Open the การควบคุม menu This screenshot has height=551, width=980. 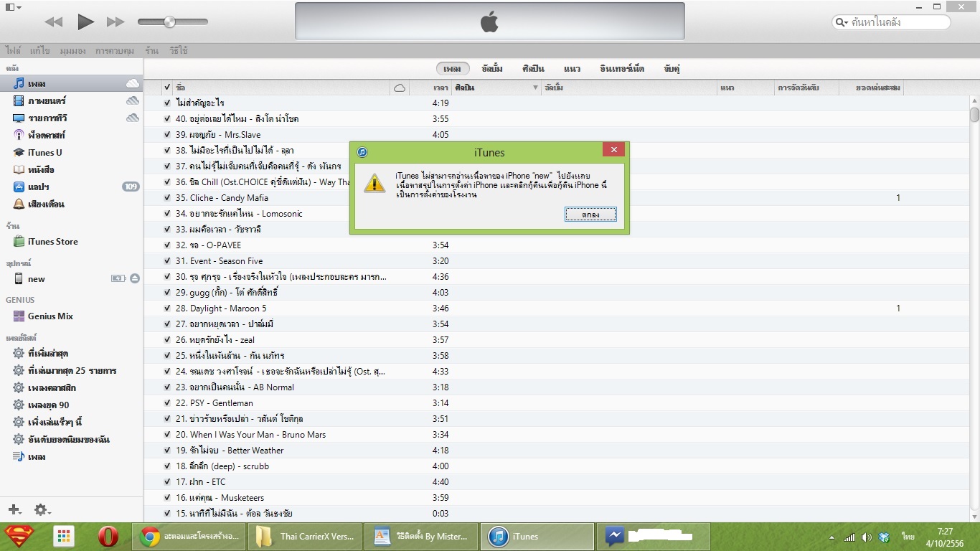tap(115, 51)
